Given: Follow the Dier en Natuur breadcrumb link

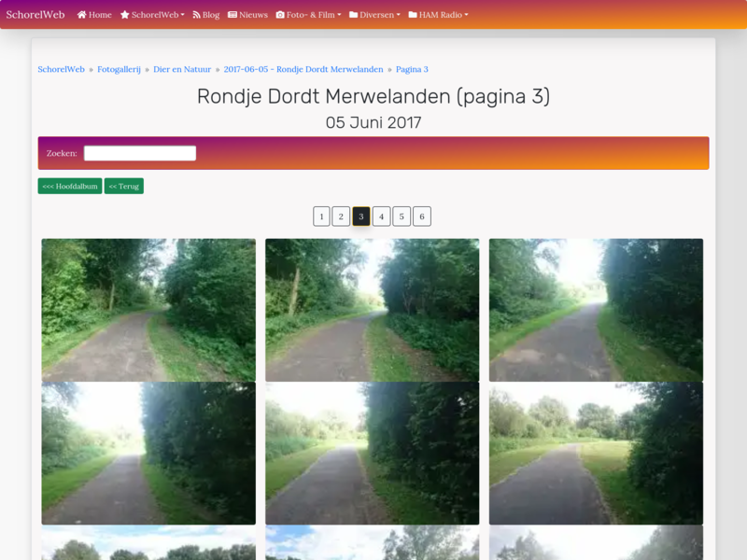Looking at the screenshot, I should pyautogui.click(x=182, y=69).
